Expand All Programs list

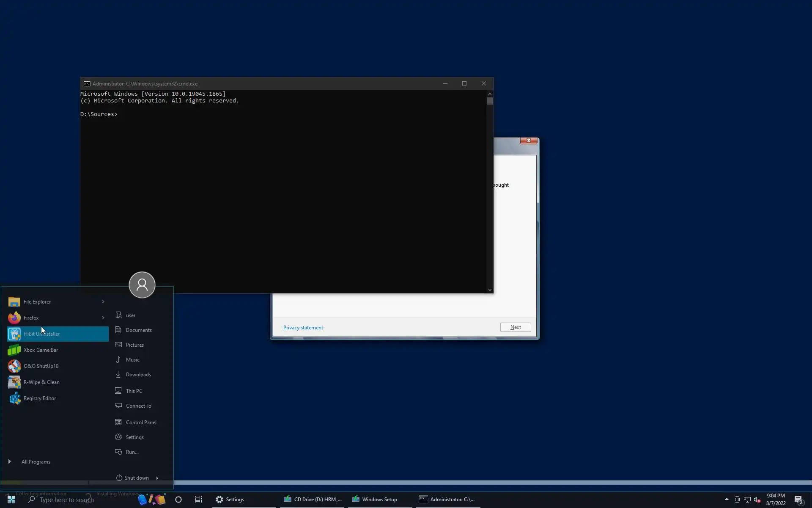[36, 462]
